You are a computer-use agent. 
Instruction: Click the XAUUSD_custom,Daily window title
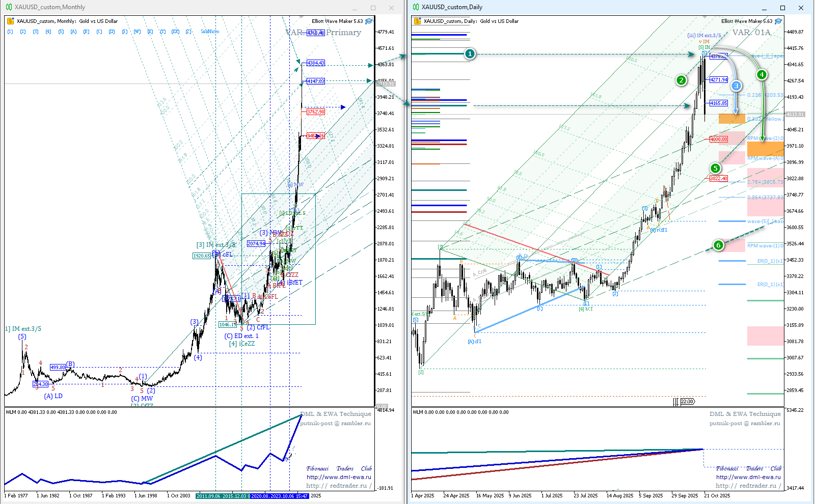[451, 7]
